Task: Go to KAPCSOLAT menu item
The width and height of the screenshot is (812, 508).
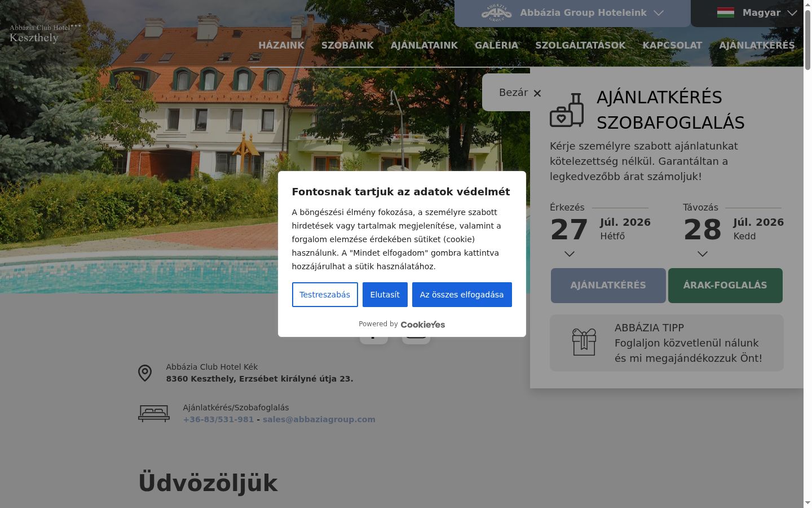Action: pyautogui.click(x=672, y=45)
